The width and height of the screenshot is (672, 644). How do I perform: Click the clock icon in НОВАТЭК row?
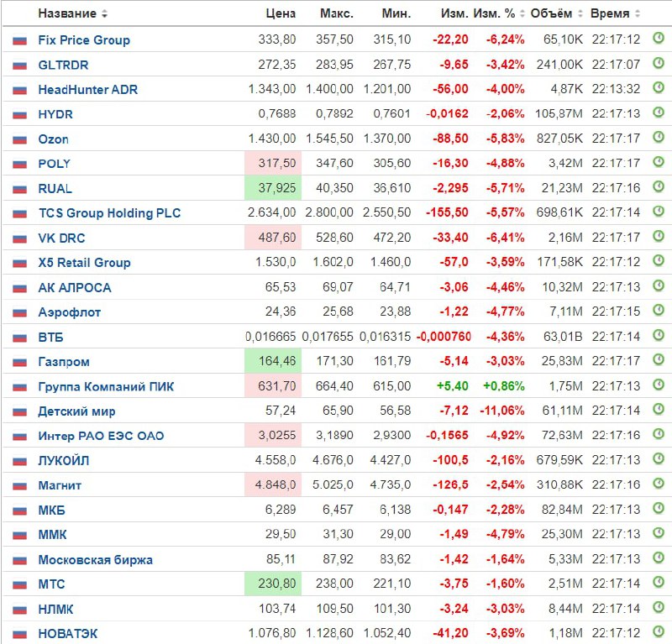[659, 632]
